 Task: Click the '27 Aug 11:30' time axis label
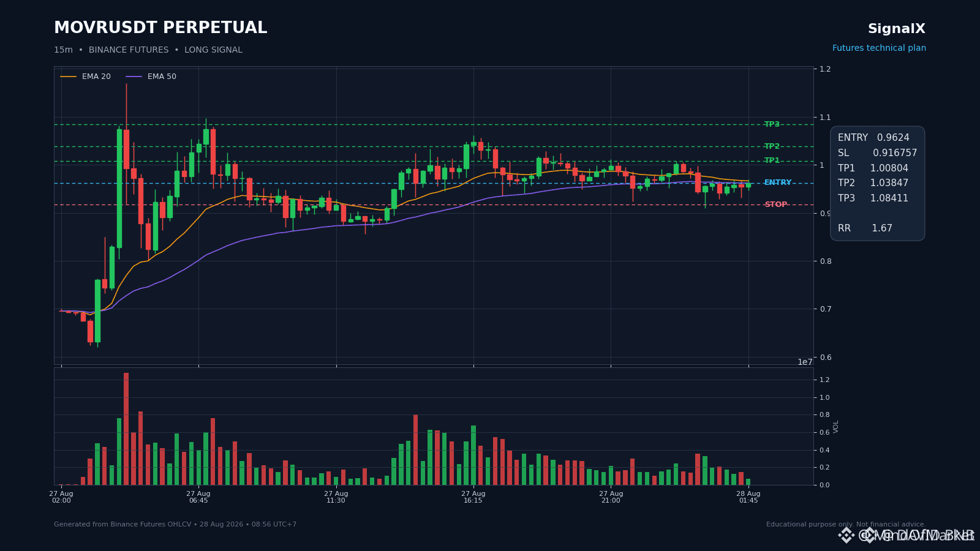336,497
